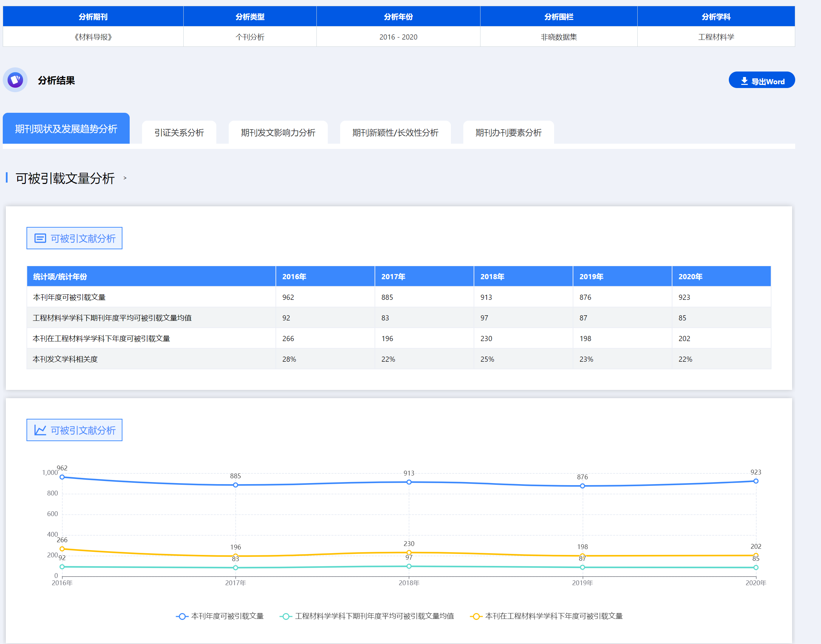Click the table 可被引文献分析 label button
The height and width of the screenshot is (644, 821).
(74, 238)
